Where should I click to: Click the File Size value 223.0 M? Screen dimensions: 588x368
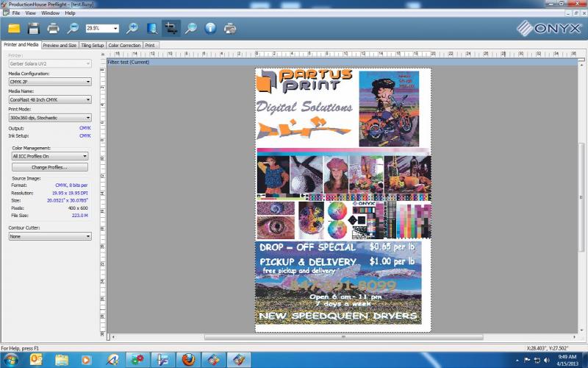[x=80, y=216]
